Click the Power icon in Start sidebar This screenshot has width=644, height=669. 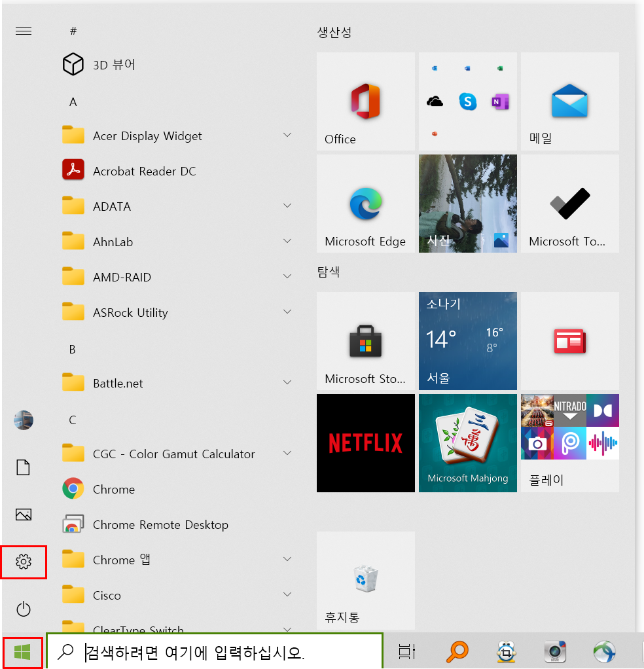[24, 609]
